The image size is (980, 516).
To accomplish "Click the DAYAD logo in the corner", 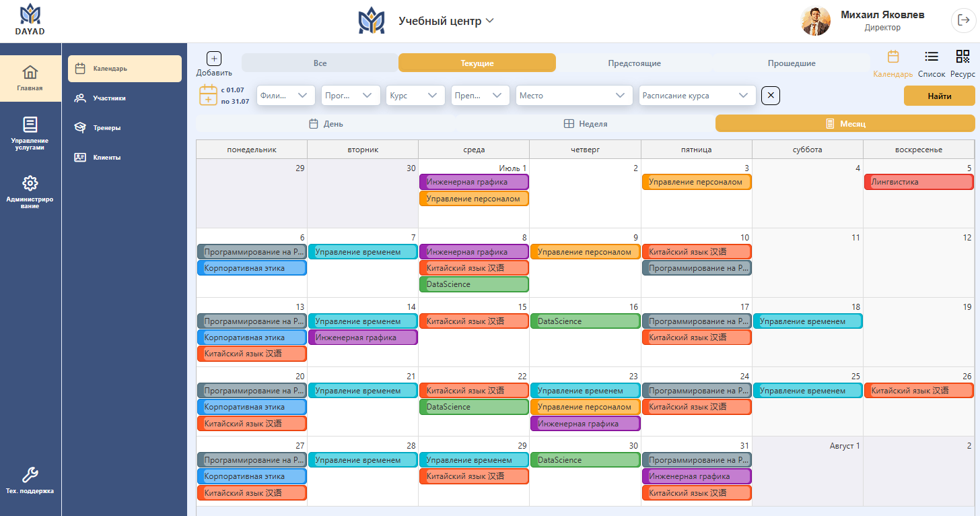I will 30,20.
